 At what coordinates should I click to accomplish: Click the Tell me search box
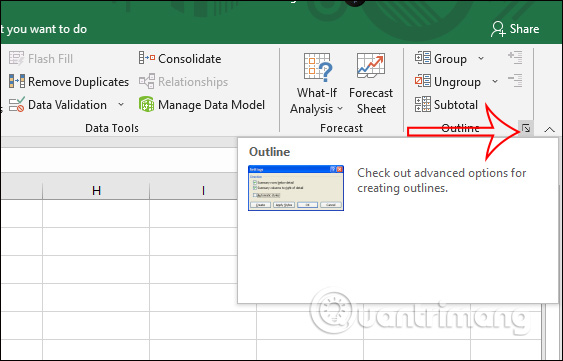(x=43, y=29)
